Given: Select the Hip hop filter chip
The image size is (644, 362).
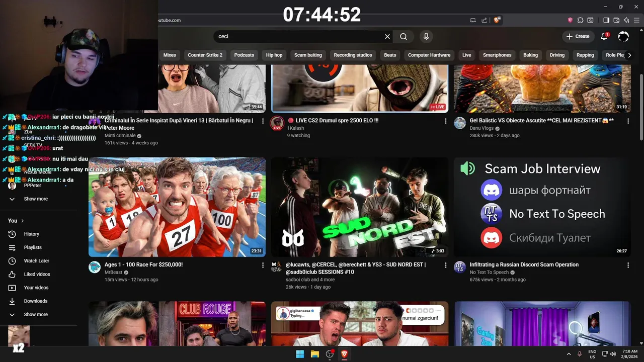Looking at the screenshot, I should click(x=274, y=55).
